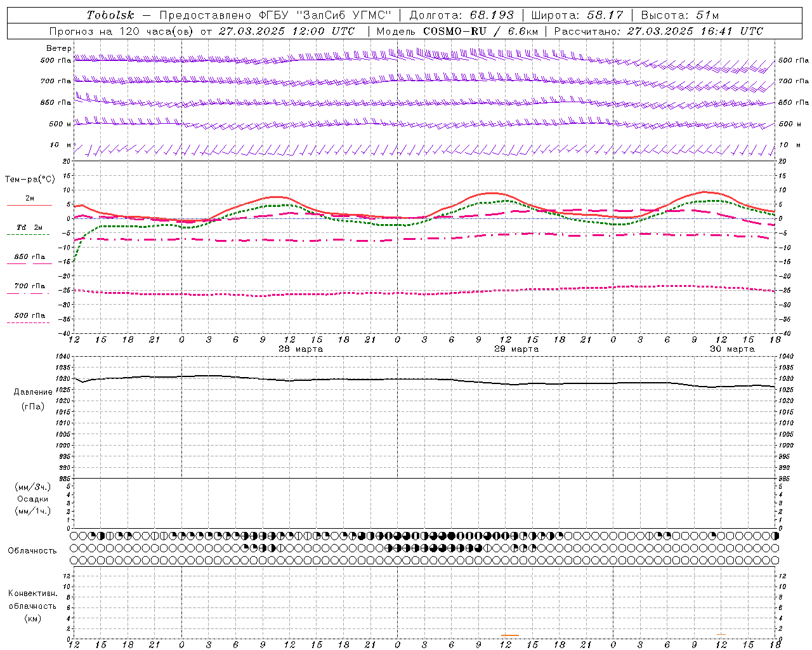Click the orange convective cloud marker
Screen dimensions: 812x650
pos(510,635)
